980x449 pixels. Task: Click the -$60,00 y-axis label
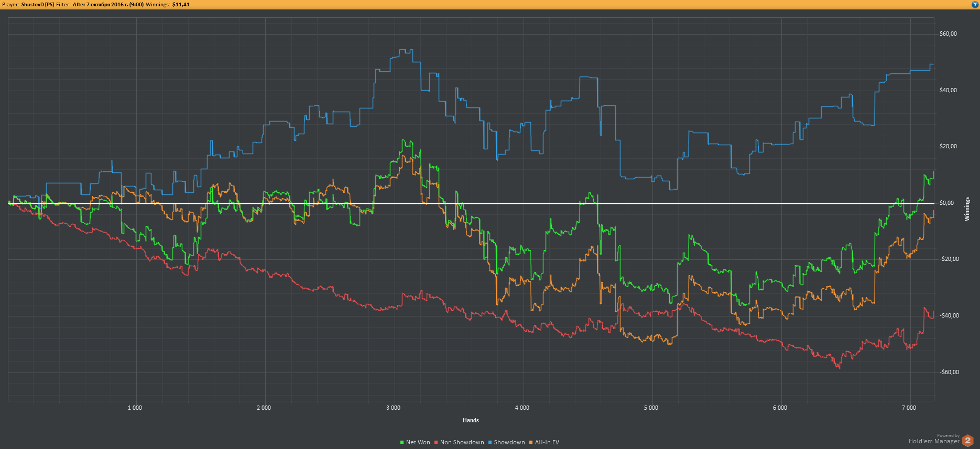pos(949,372)
